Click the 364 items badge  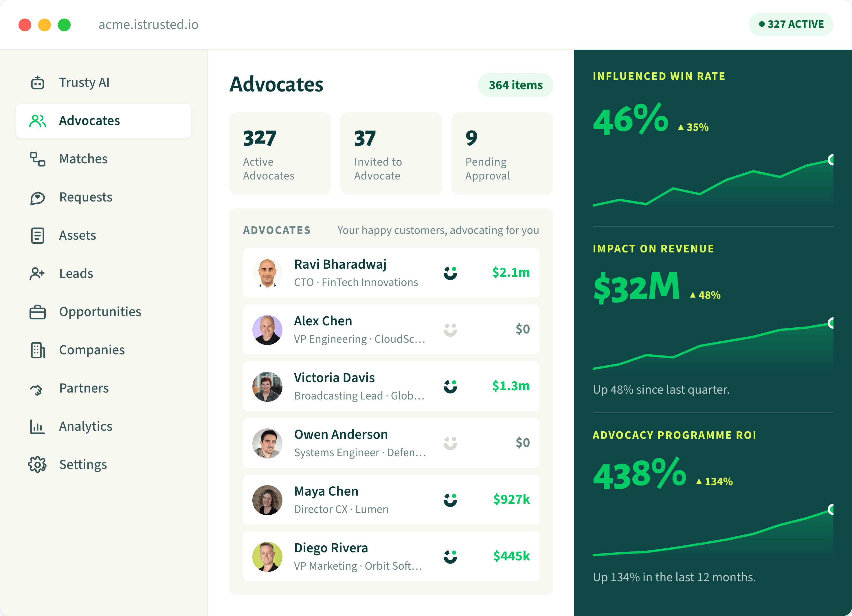tap(515, 85)
